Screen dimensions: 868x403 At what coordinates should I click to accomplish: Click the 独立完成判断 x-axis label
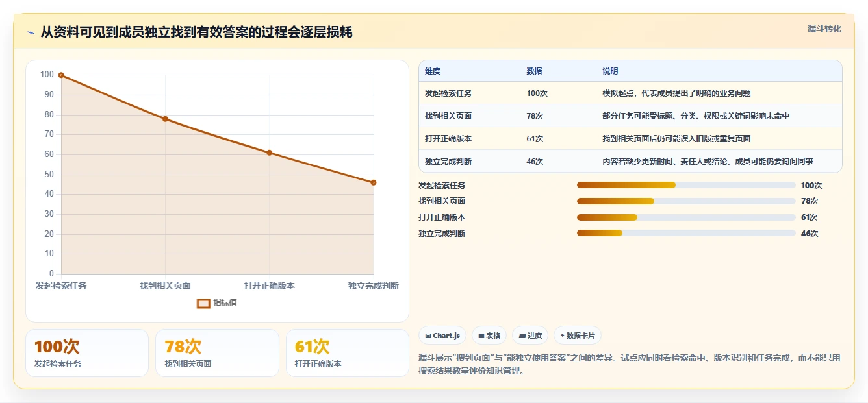[x=374, y=286]
